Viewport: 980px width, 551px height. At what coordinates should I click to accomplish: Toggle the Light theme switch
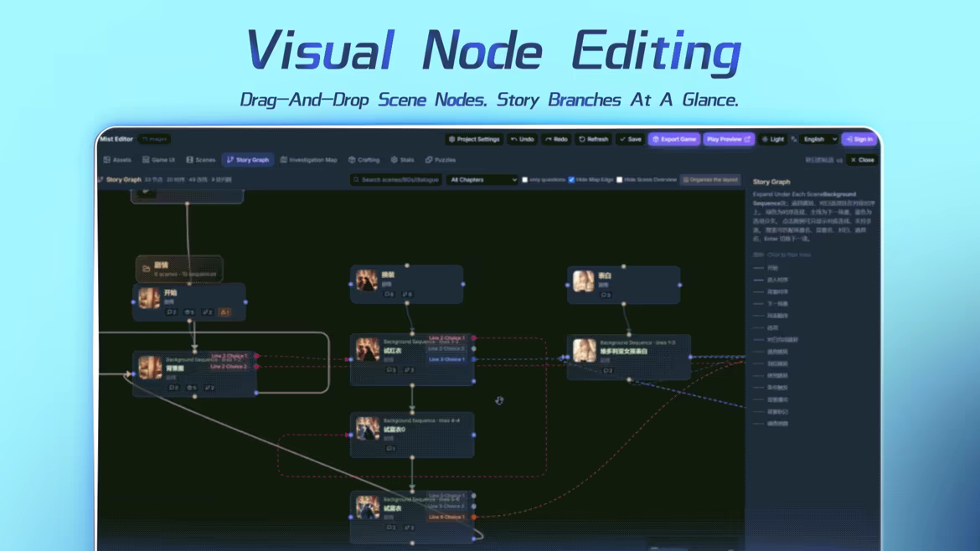773,139
